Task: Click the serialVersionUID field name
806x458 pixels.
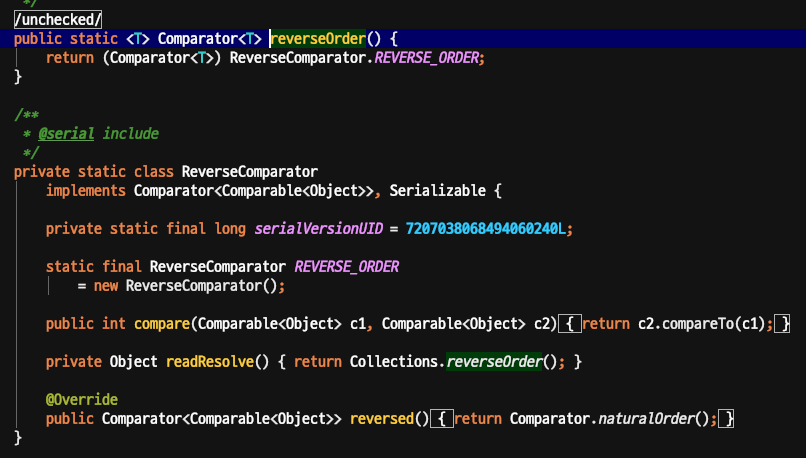Action: click(x=319, y=229)
